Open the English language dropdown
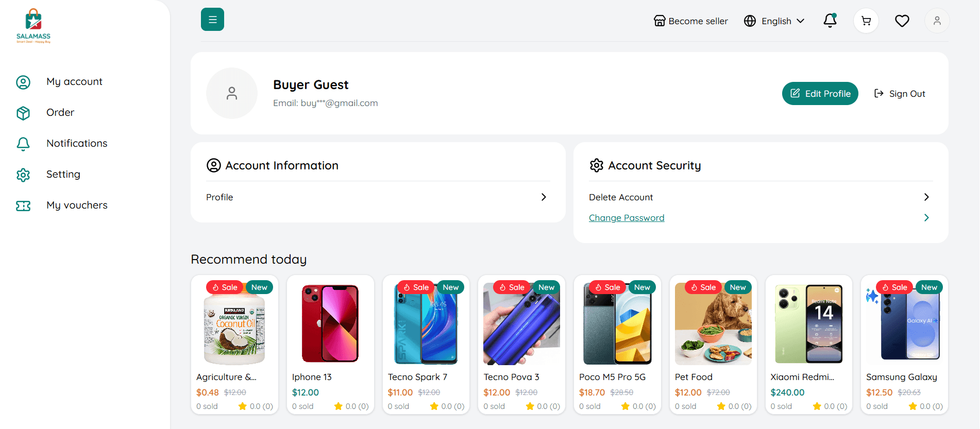Viewport: 980px width, 429px height. click(x=774, y=21)
